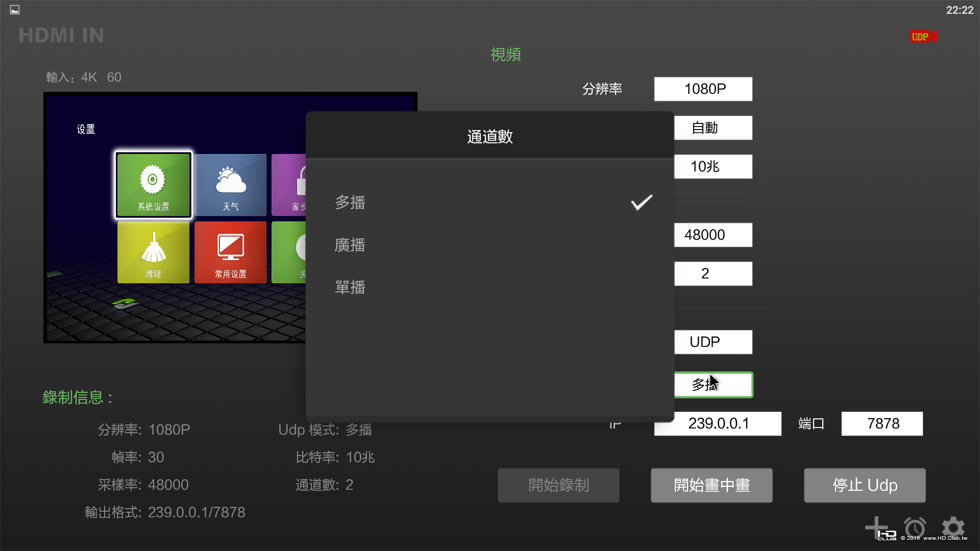Open the 48000 sample rate dropdown
The height and width of the screenshot is (551, 980).
tap(713, 235)
